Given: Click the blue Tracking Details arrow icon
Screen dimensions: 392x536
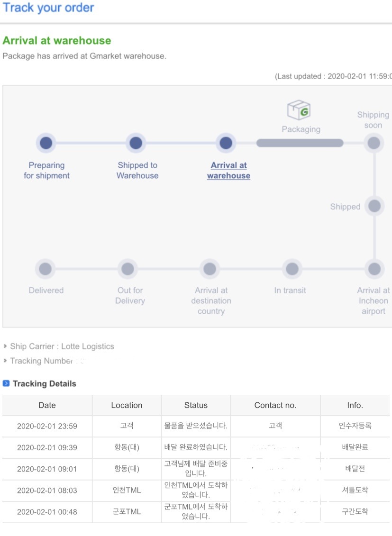Looking at the screenshot, I should [6, 383].
